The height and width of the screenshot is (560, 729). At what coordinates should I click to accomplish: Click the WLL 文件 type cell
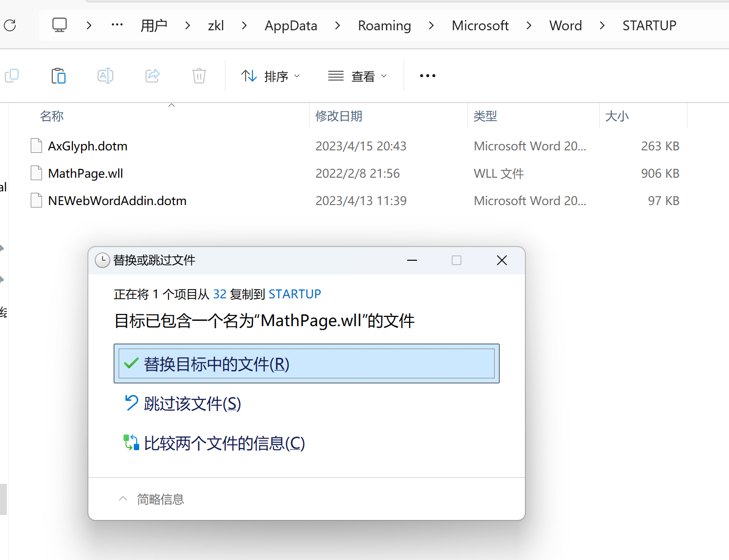pos(499,173)
